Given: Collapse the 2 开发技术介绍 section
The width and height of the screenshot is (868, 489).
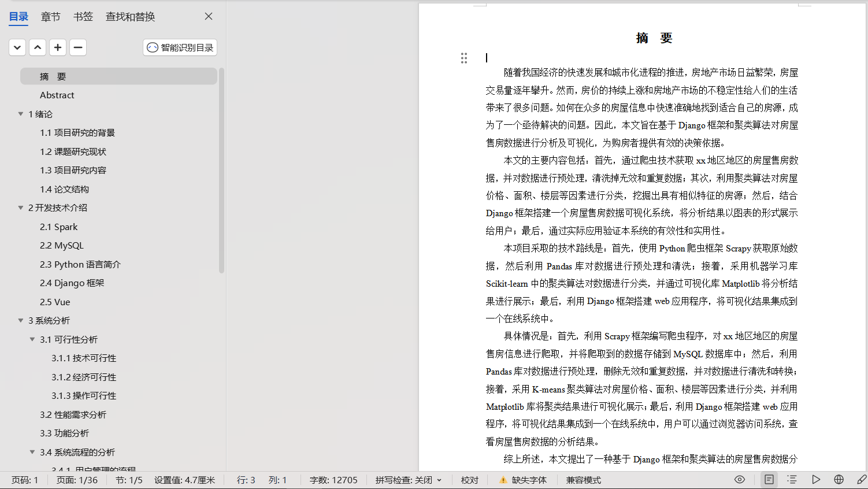Looking at the screenshot, I should click(21, 208).
